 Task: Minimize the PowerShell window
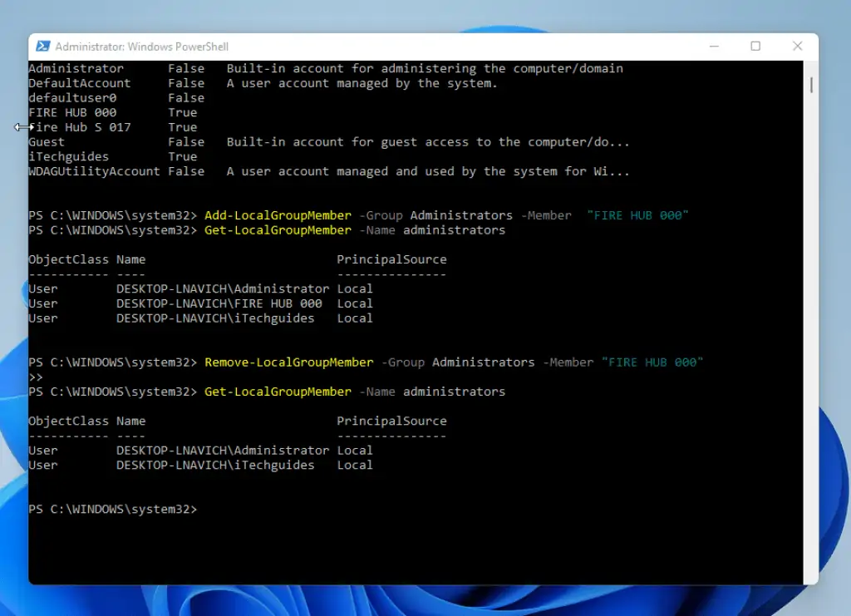pyautogui.click(x=713, y=47)
